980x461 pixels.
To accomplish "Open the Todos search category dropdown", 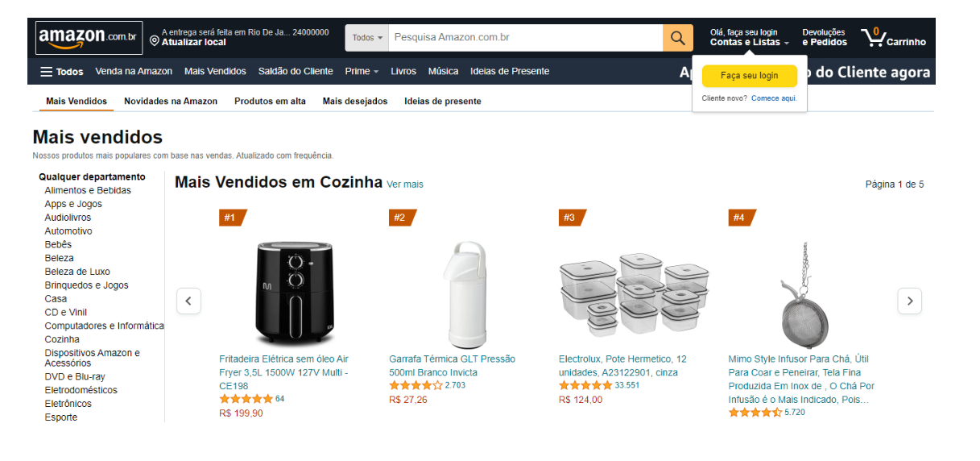I will 367,38.
